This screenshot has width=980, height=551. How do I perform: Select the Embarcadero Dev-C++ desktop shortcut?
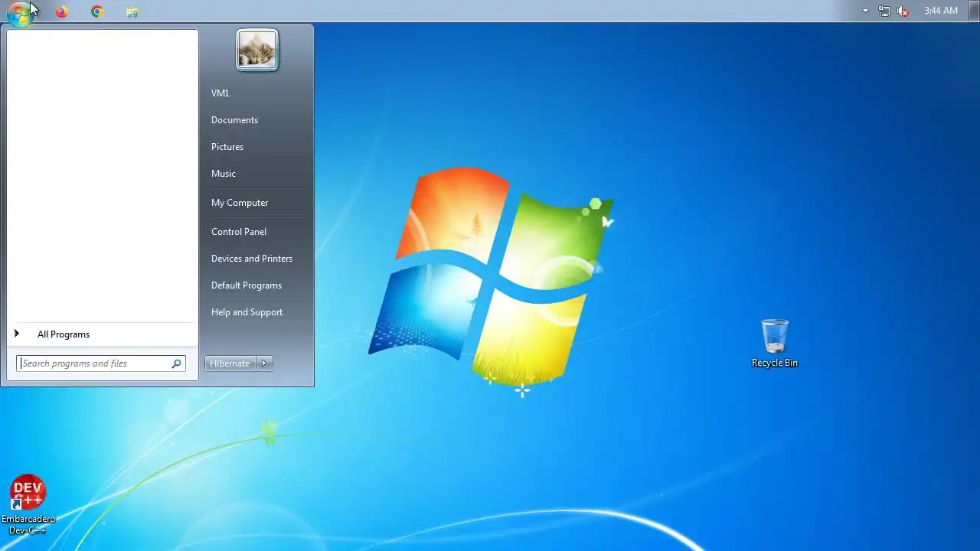coord(28,505)
